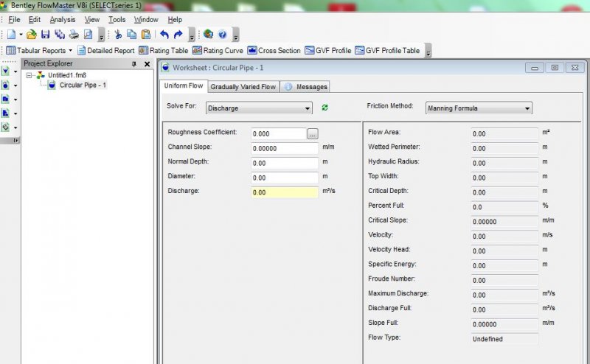Open the GVF Profile Table
Screen dimensions: 590x364
[387, 50]
